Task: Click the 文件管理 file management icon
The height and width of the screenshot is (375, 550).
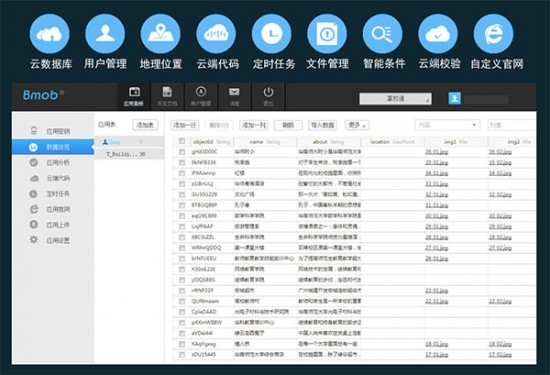Action: (x=327, y=34)
